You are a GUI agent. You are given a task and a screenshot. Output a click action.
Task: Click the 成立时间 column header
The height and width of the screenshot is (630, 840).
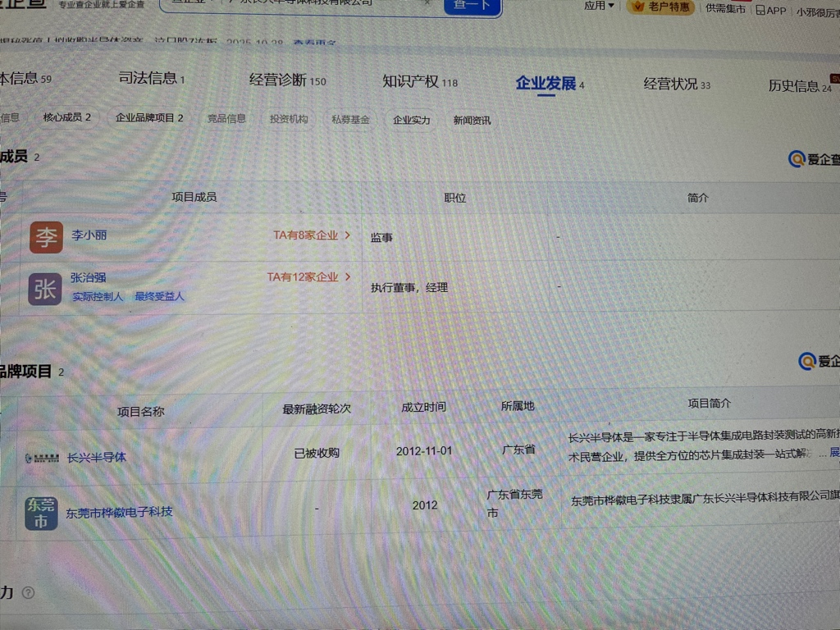423,407
